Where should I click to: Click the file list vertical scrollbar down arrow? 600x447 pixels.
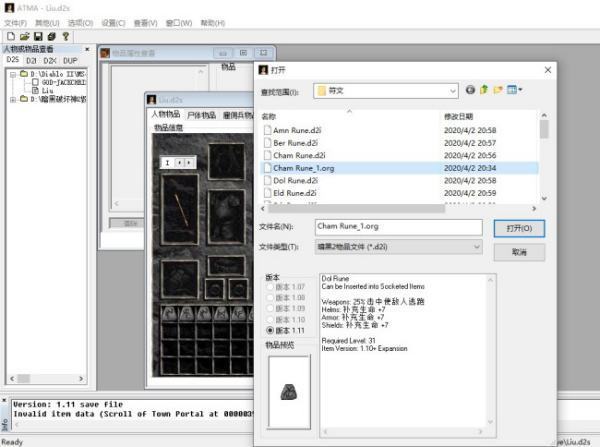pos(544,198)
